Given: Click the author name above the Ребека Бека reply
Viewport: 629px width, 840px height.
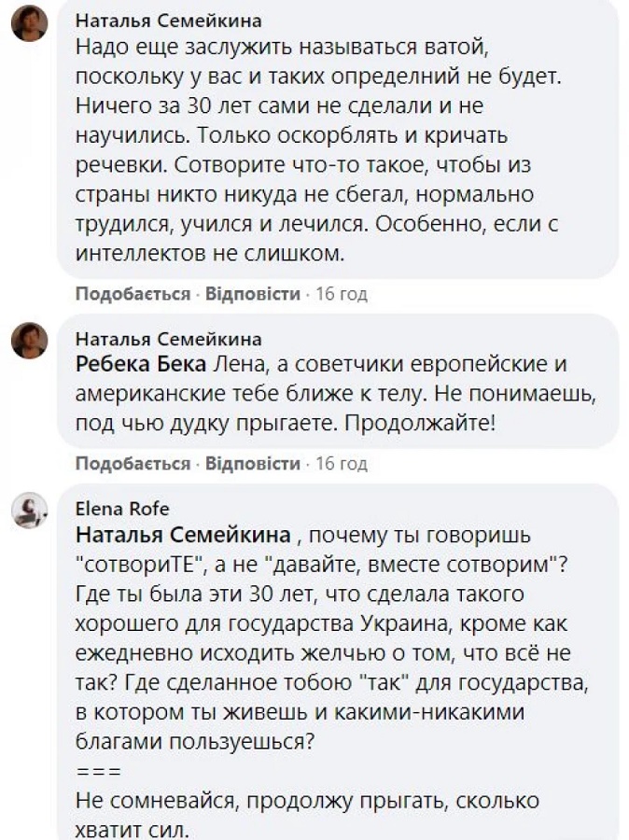Looking at the screenshot, I should click(168, 338).
